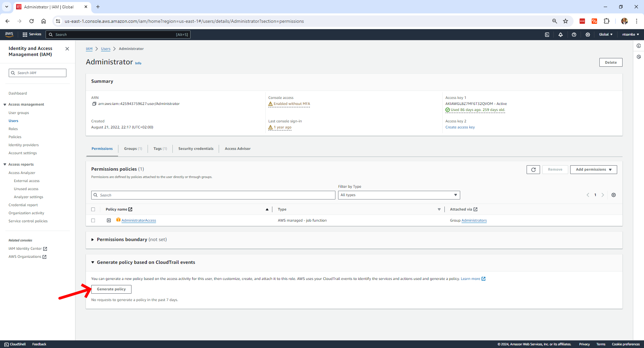The image size is (644, 348).
Task: Select the AdministratorAccess policy checkbox
Action: click(93, 221)
